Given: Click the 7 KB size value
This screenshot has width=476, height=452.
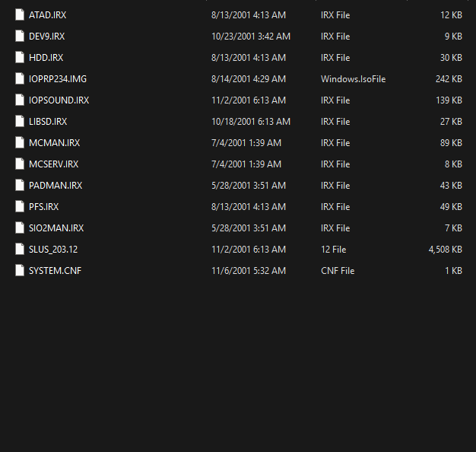Looking at the screenshot, I should coord(453,228).
